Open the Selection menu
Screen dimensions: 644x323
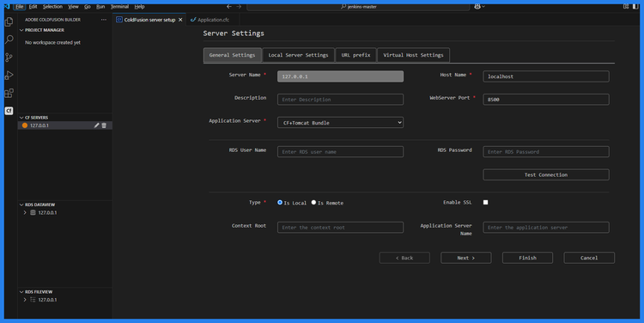[x=52, y=7]
